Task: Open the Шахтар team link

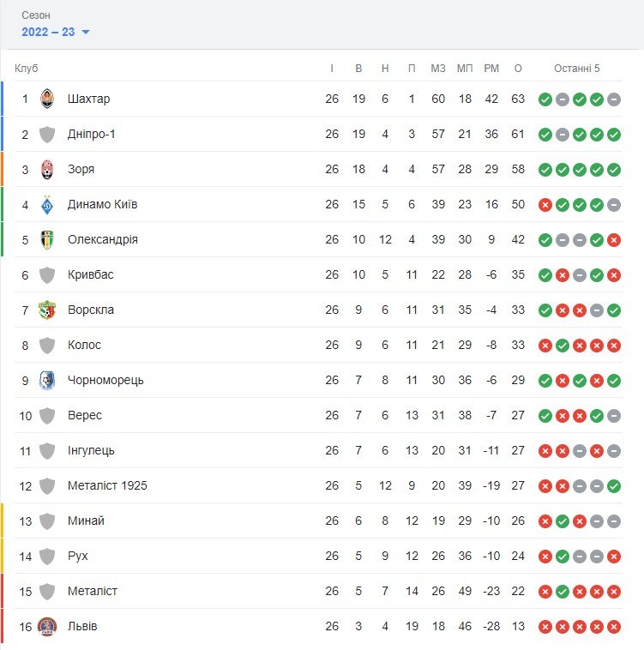Action: [88, 99]
